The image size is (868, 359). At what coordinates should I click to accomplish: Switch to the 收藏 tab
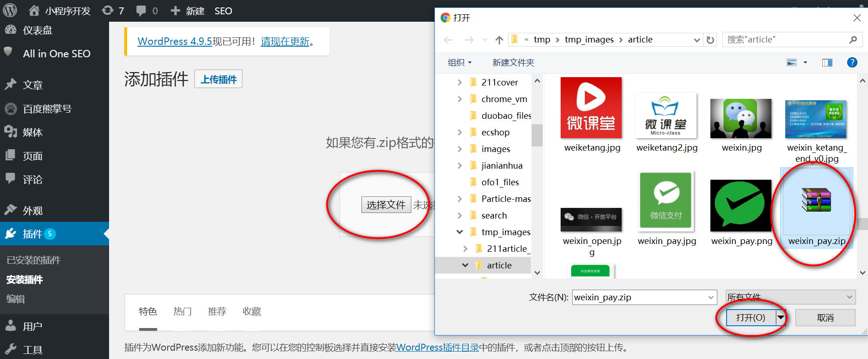(252, 311)
